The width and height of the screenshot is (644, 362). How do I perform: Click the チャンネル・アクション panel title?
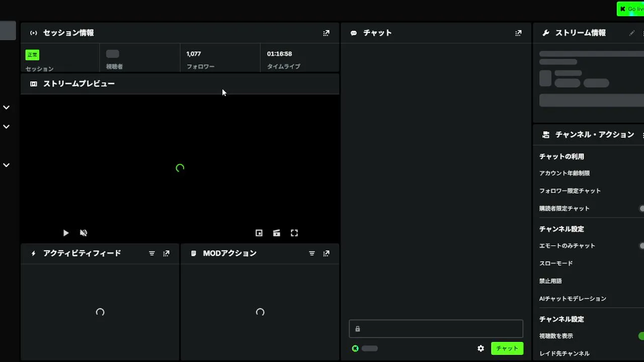pyautogui.click(x=595, y=135)
